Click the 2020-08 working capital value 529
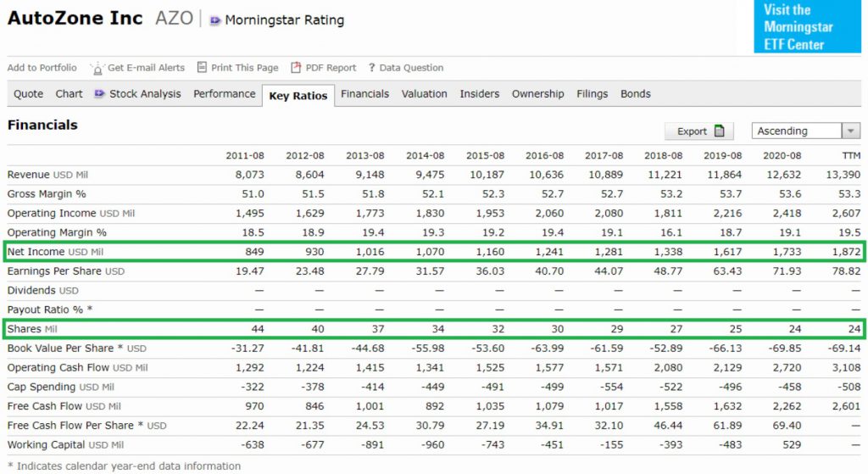868x474 pixels. pos(792,444)
